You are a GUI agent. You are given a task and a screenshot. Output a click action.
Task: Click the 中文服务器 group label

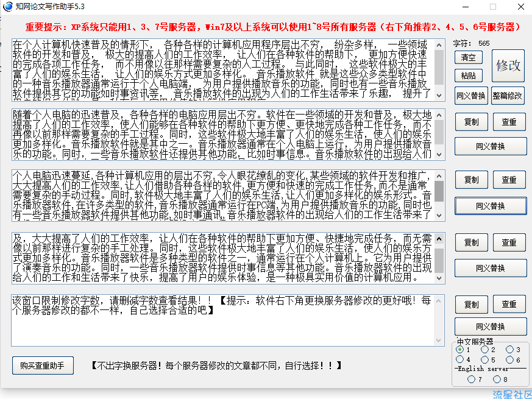pos(475,342)
